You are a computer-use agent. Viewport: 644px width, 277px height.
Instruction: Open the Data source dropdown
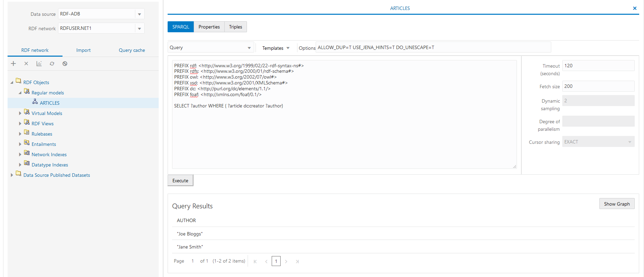pyautogui.click(x=139, y=14)
